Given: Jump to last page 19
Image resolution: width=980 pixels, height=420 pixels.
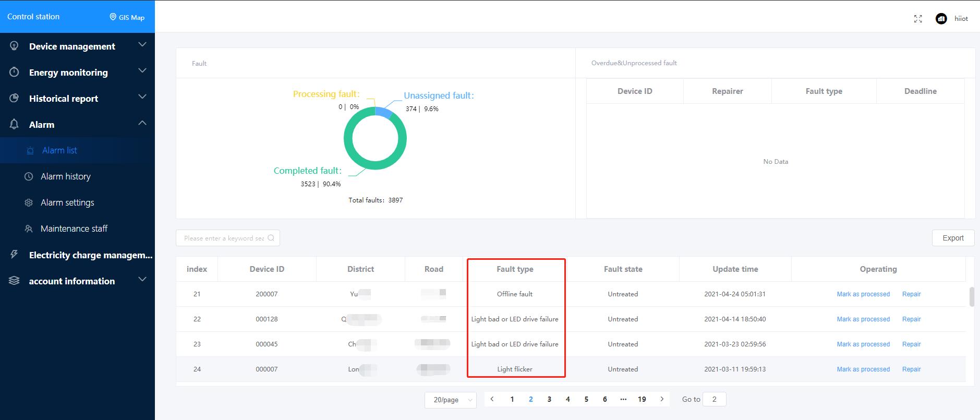Looking at the screenshot, I should coord(642,399).
